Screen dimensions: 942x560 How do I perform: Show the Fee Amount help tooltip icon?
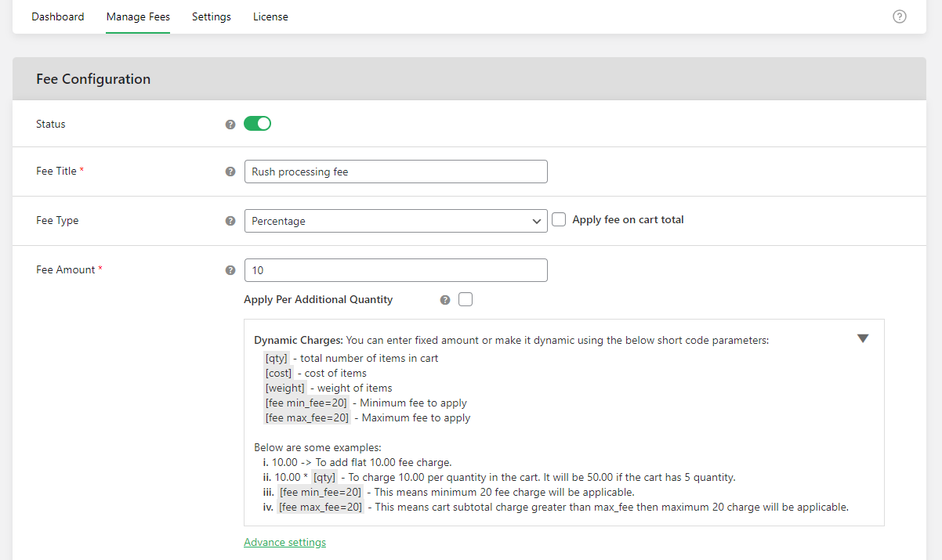230,270
